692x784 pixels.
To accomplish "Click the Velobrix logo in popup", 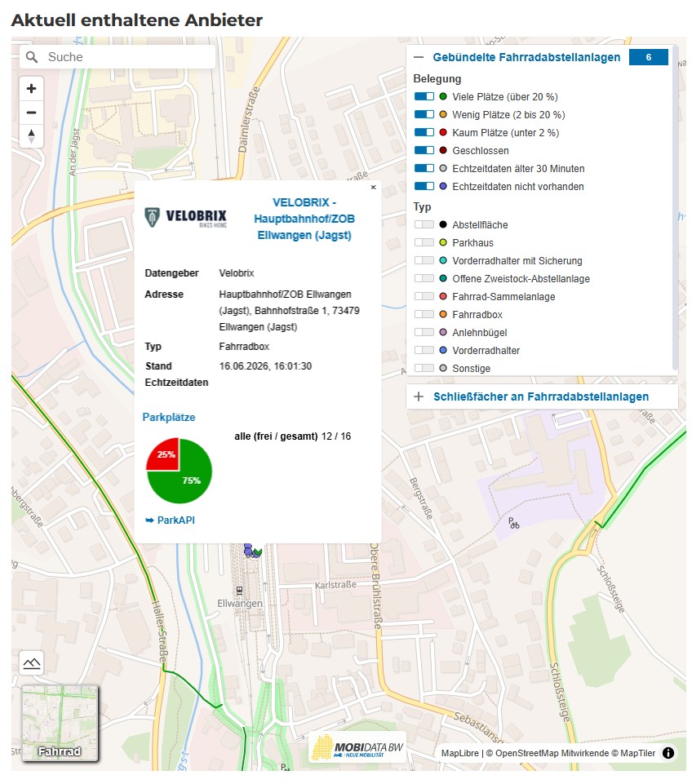I will pos(185,218).
